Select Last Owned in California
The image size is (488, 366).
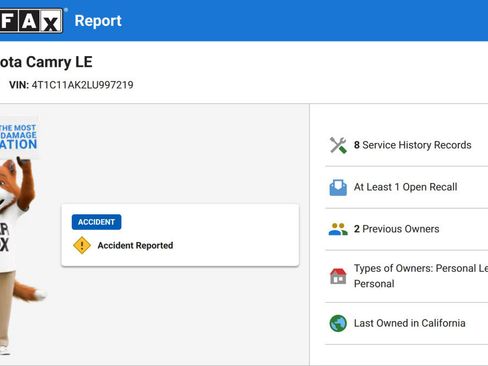(409, 323)
